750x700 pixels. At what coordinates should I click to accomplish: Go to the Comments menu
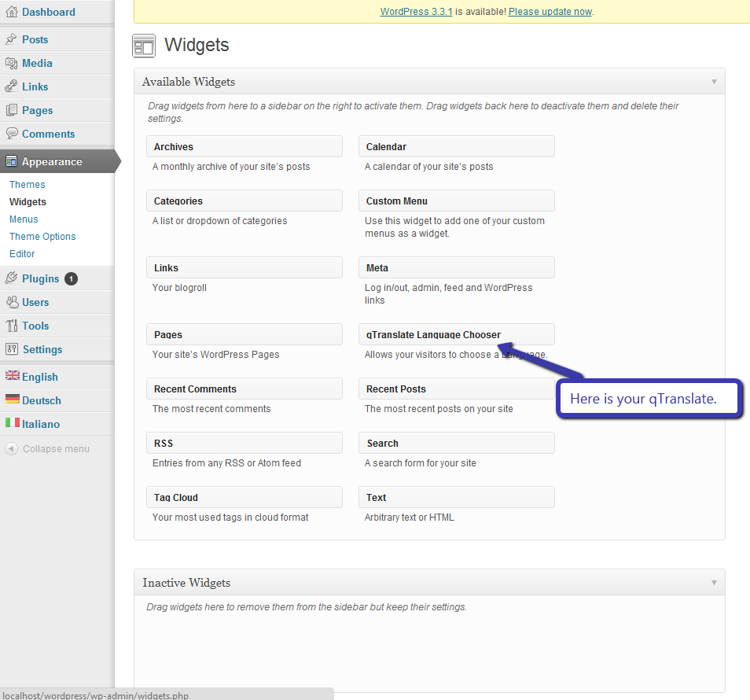(48, 134)
